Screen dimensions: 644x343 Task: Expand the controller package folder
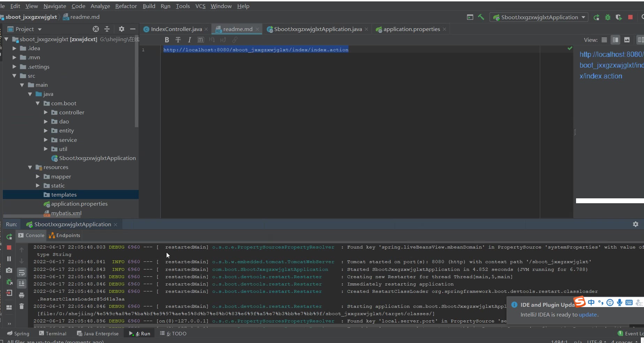(46, 113)
